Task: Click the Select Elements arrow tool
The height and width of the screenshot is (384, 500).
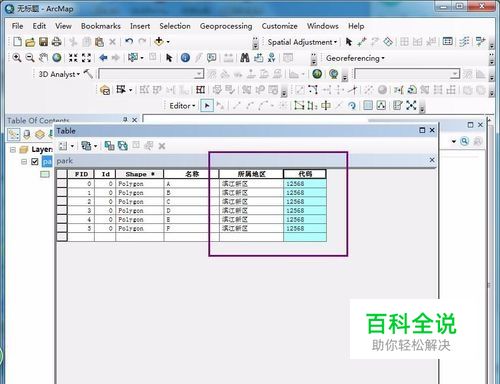Action: click(x=169, y=58)
